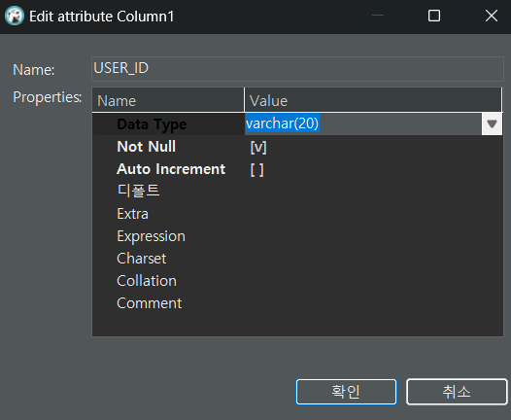
Task: Toggle the Auto Increment checkbox value
Action: click(x=257, y=169)
